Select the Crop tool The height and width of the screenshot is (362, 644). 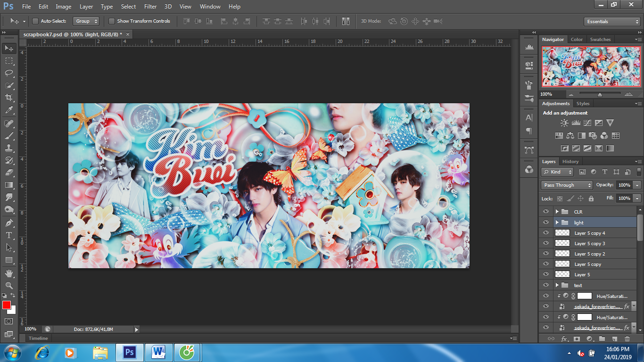tap(9, 97)
